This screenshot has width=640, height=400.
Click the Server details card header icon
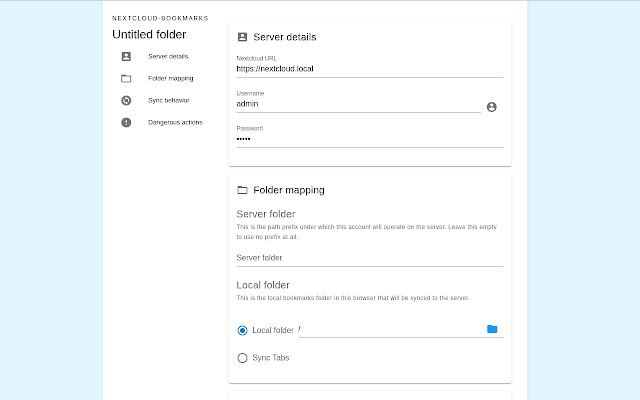(x=242, y=37)
